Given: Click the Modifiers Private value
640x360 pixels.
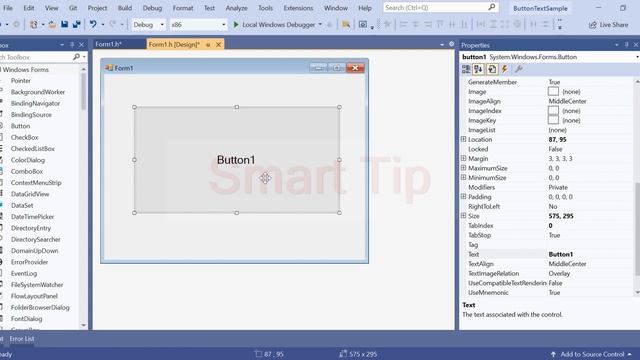Looking at the screenshot, I should pos(558,187).
